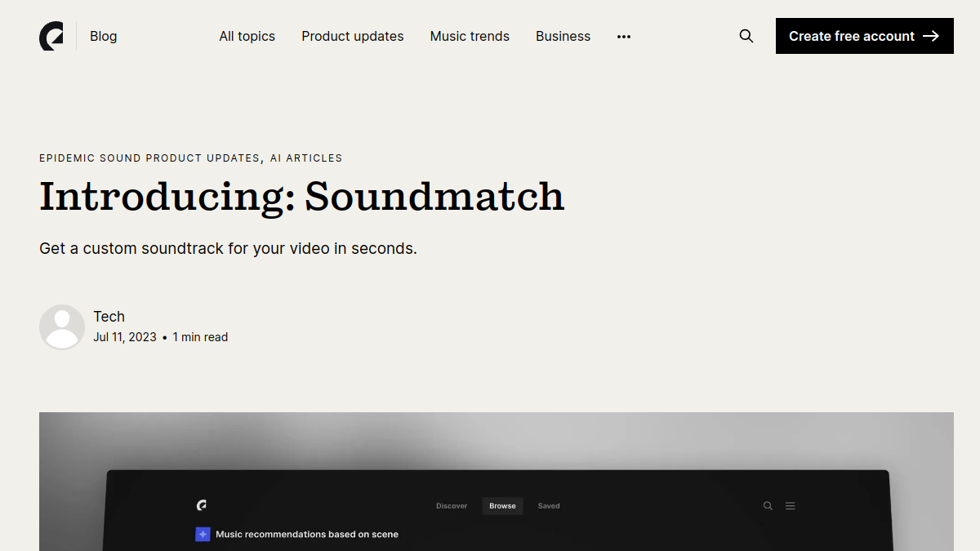The width and height of the screenshot is (980, 551).
Task: Select All topics in navigation
Action: click(x=247, y=36)
